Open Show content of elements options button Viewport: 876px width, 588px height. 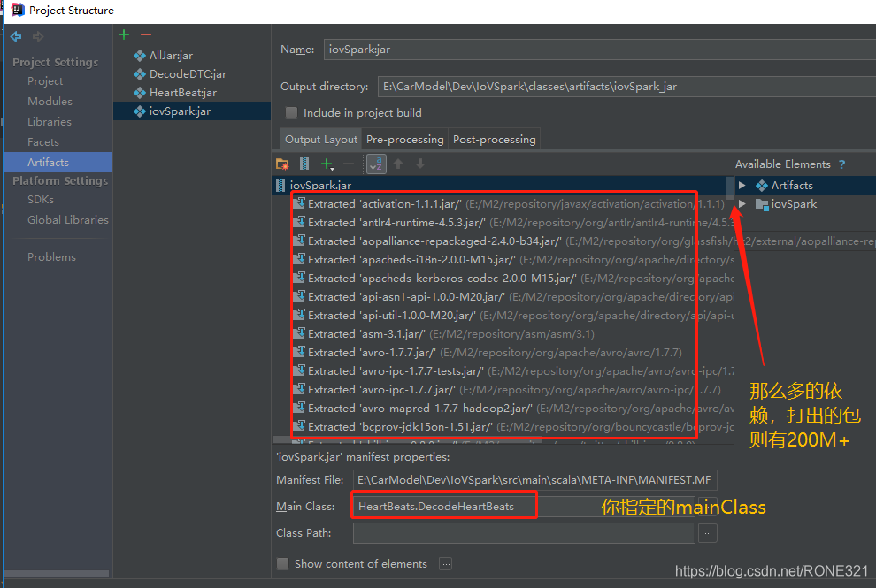(x=446, y=564)
